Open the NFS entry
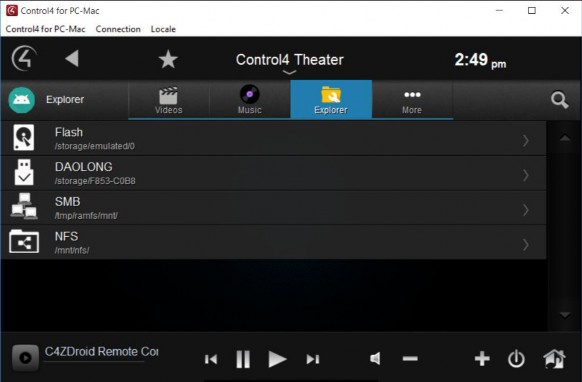The image size is (582, 382). tap(274, 242)
